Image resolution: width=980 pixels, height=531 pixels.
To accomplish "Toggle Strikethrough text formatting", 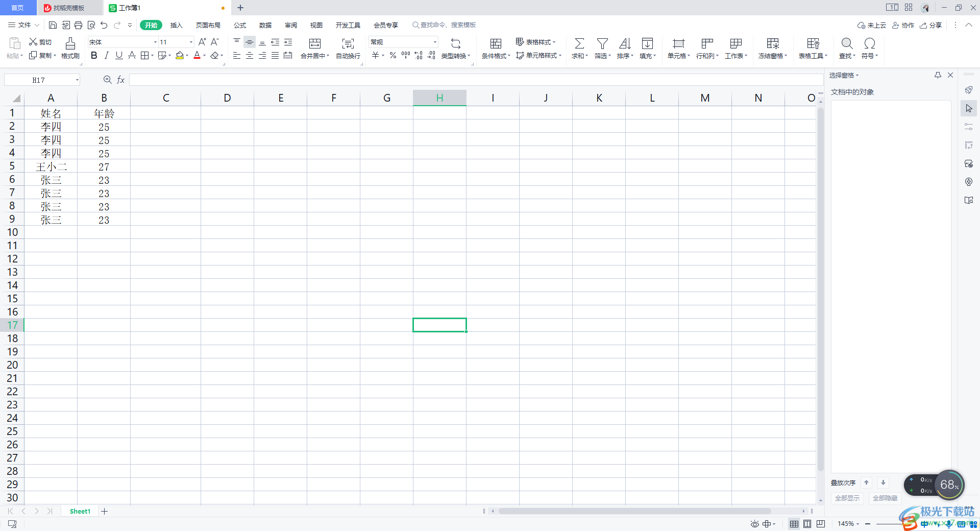I will (x=132, y=55).
